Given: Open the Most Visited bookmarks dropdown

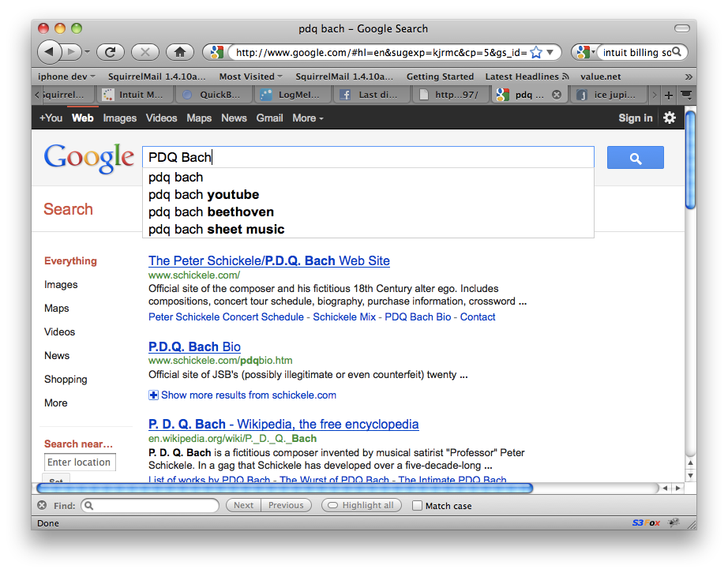Looking at the screenshot, I should (x=251, y=77).
